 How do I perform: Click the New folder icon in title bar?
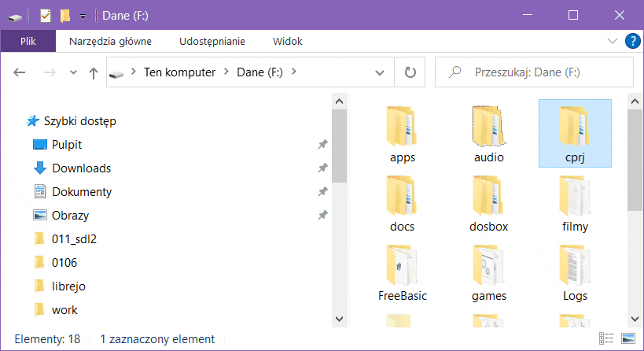(64, 15)
